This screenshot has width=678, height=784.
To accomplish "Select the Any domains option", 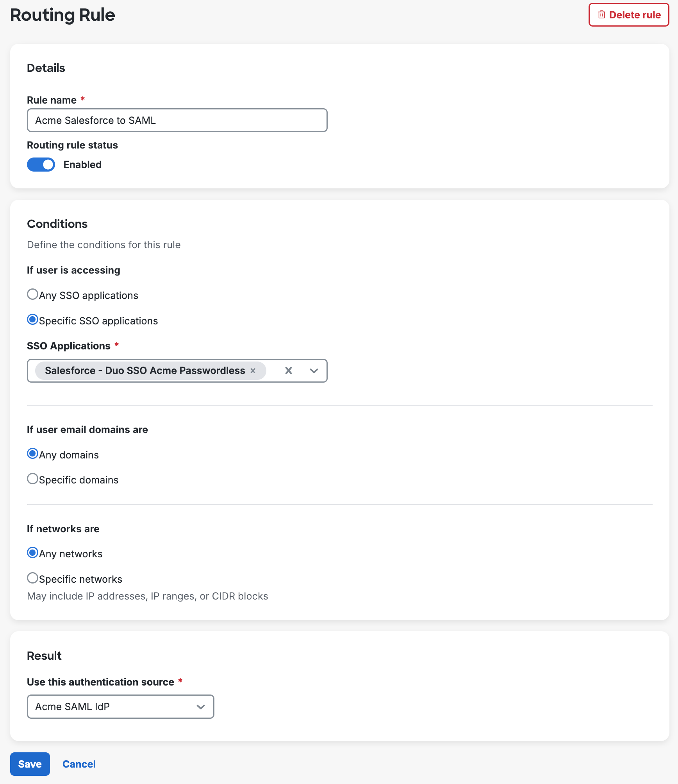I will tap(33, 453).
